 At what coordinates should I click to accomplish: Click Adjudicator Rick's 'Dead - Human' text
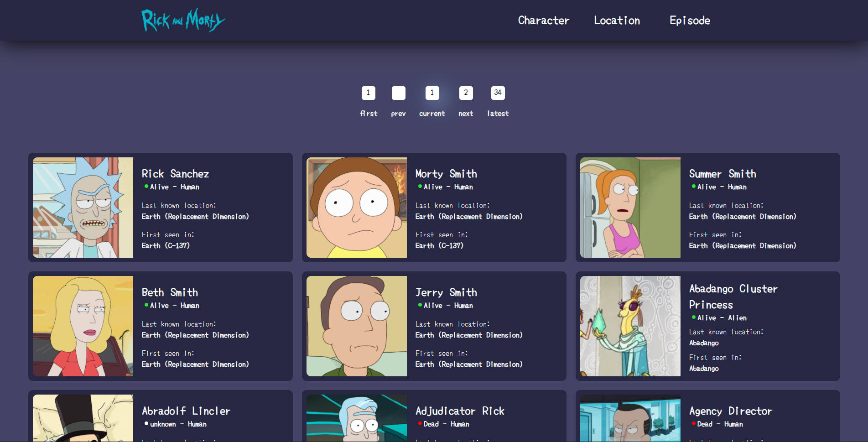pos(447,424)
